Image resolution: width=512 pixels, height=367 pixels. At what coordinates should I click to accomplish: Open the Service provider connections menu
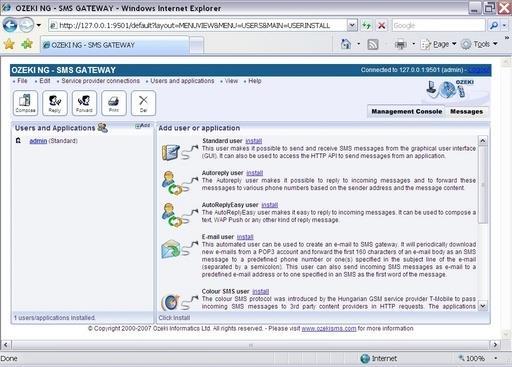tap(100, 81)
